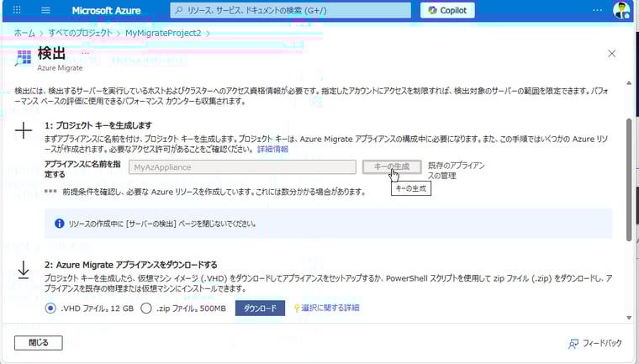The width and height of the screenshot is (639, 364).
Task: Click the plus icon beside step 1
Action: tap(24, 130)
